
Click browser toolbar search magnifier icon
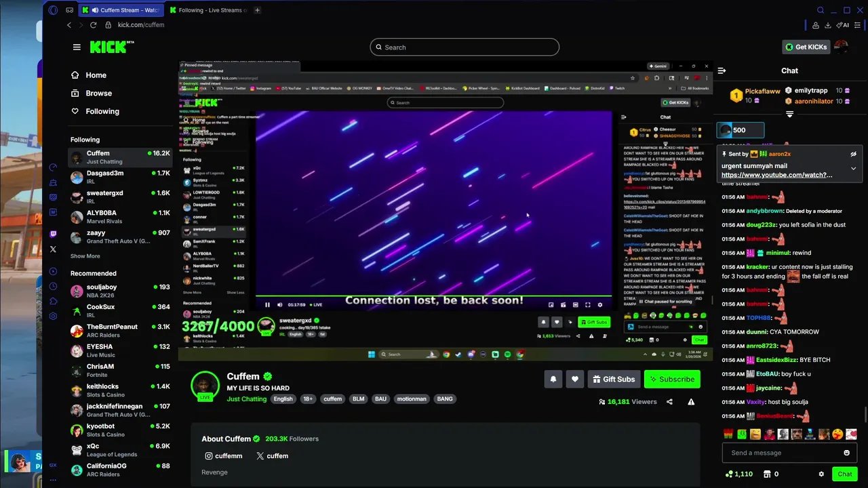pos(821,10)
